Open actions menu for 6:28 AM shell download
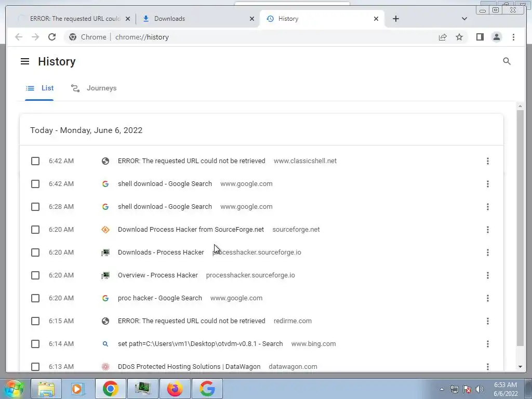Viewport: 532px width, 399px height. click(x=487, y=207)
